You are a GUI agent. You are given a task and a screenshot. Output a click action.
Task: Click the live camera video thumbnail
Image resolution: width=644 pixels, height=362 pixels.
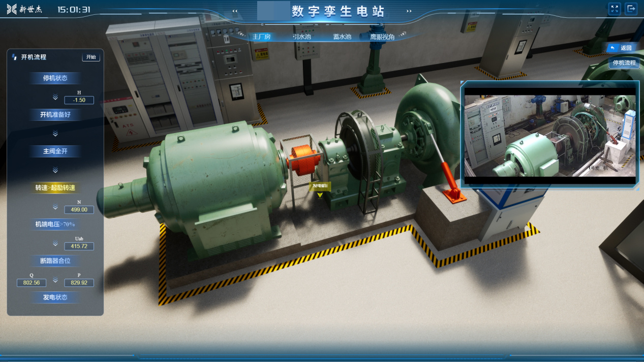550,136
